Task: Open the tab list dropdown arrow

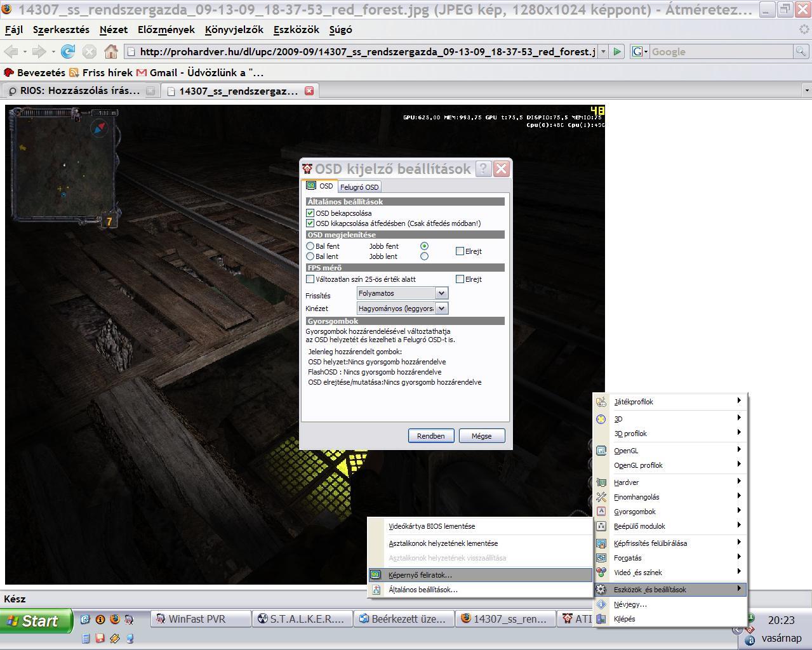Action: [x=807, y=91]
